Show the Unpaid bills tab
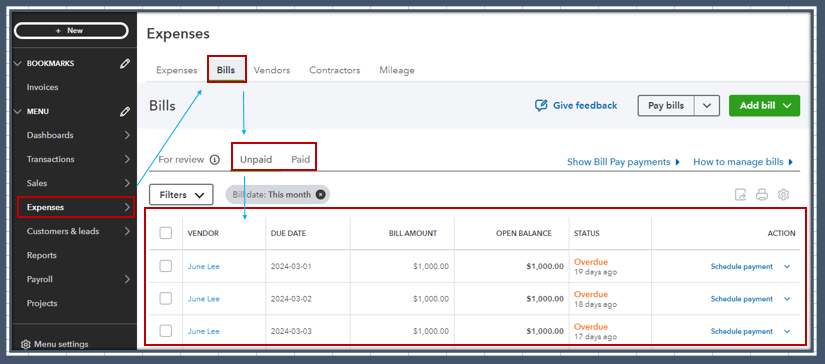 pyautogui.click(x=256, y=160)
